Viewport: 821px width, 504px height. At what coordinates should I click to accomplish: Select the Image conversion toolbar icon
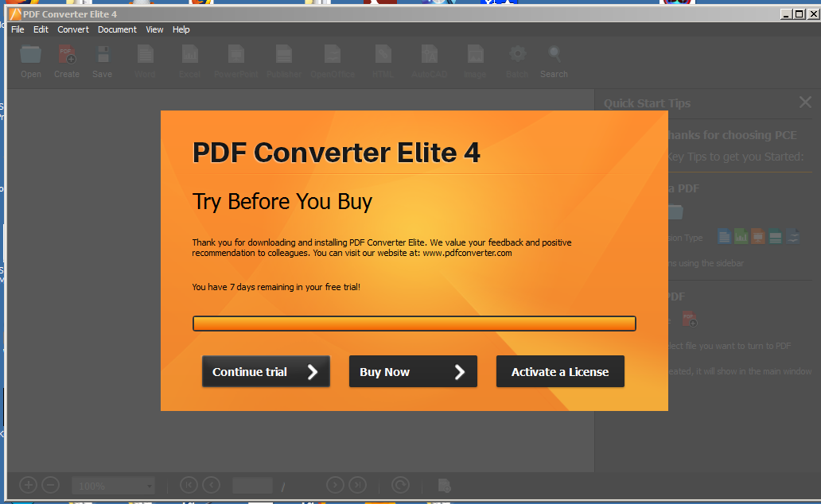pos(475,54)
